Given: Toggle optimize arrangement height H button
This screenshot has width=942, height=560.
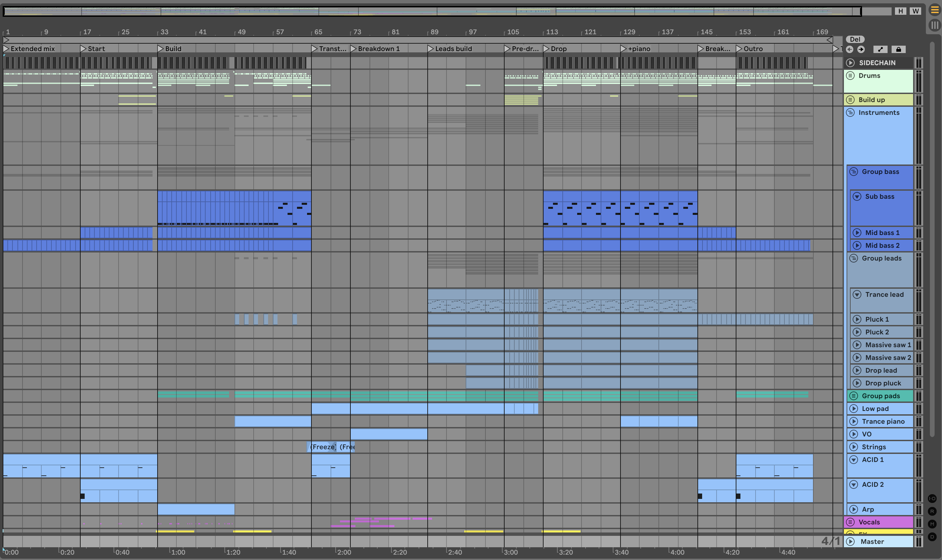Looking at the screenshot, I should click(x=900, y=11).
